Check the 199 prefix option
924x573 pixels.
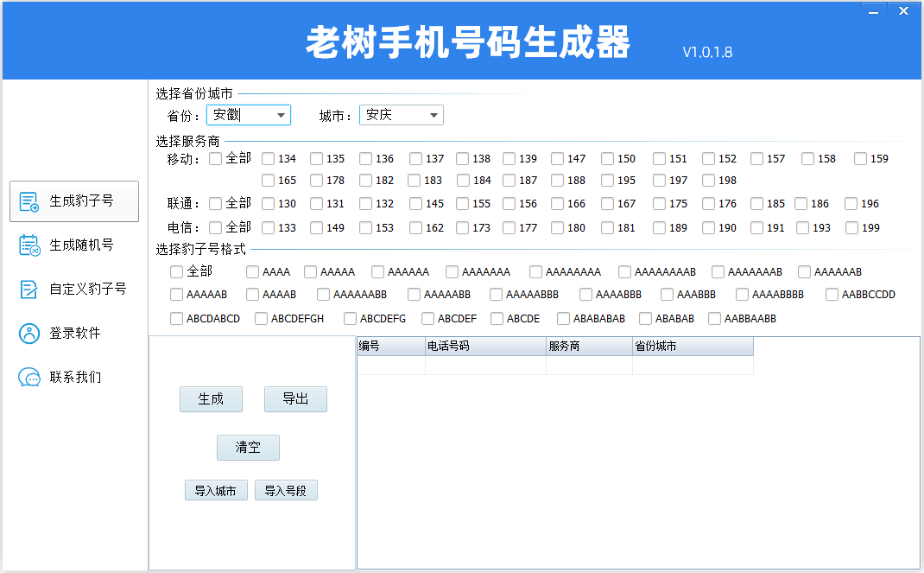851,227
